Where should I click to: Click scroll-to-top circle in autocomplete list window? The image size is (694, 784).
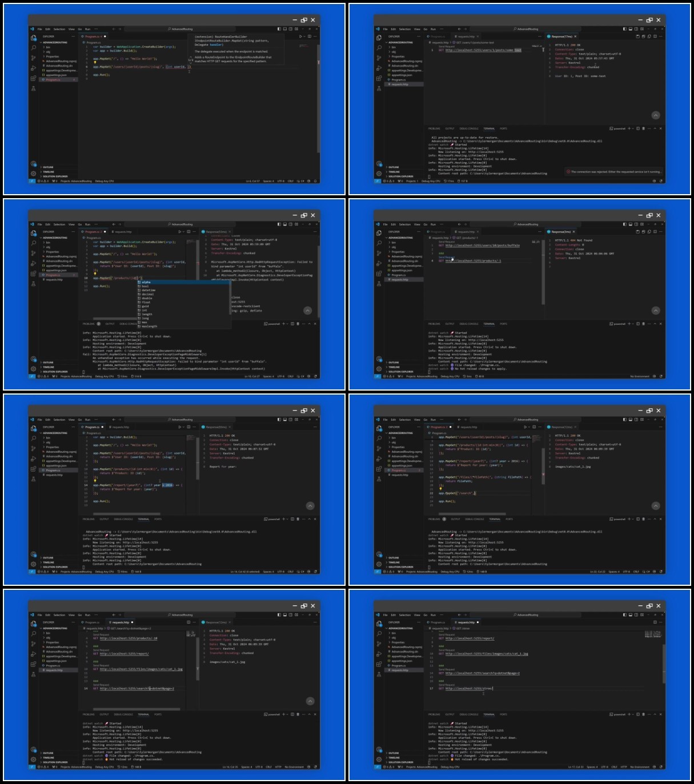[308, 311]
